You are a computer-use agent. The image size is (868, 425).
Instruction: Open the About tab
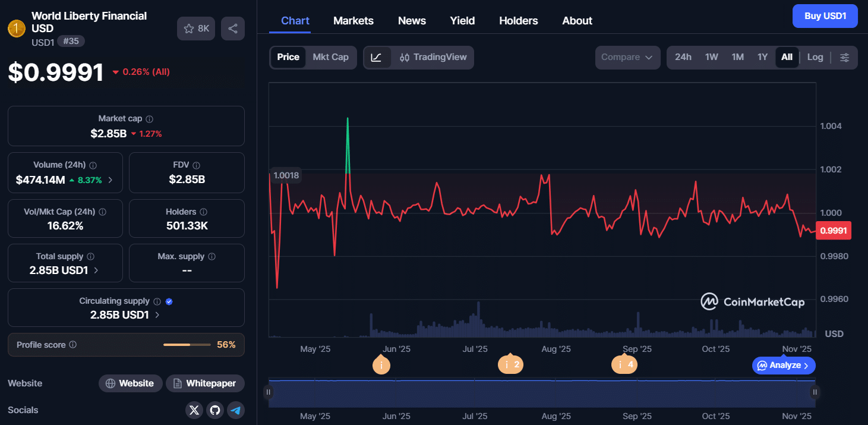[x=577, y=21]
